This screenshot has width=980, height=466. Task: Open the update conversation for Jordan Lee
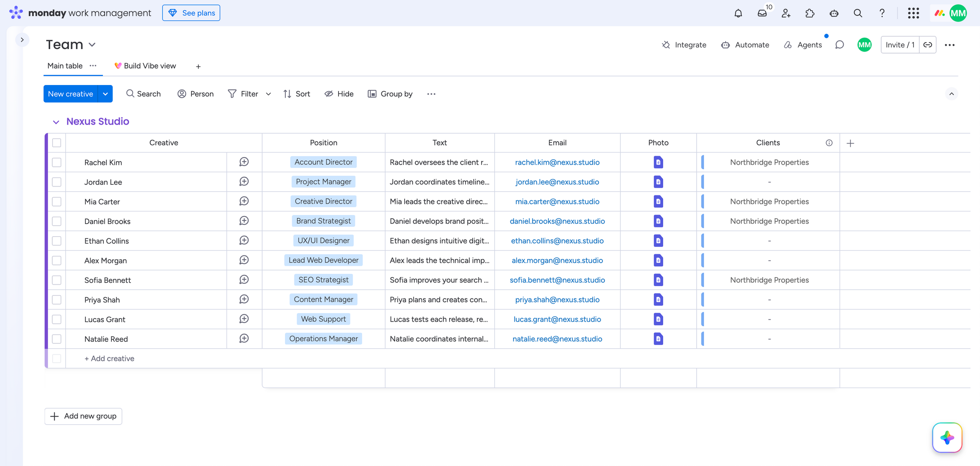244,181
